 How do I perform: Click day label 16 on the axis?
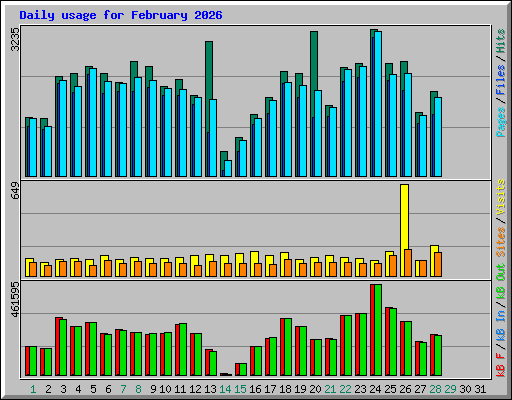click(255, 389)
